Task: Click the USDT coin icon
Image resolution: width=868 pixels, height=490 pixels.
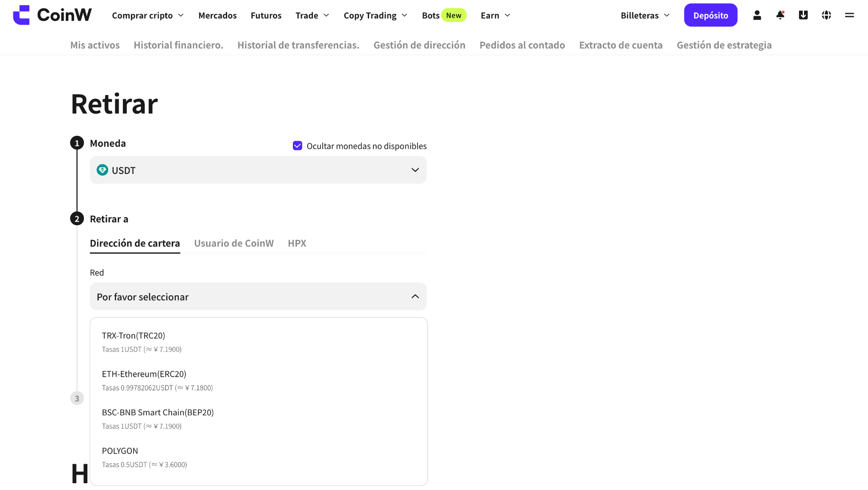Action: (102, 170)
